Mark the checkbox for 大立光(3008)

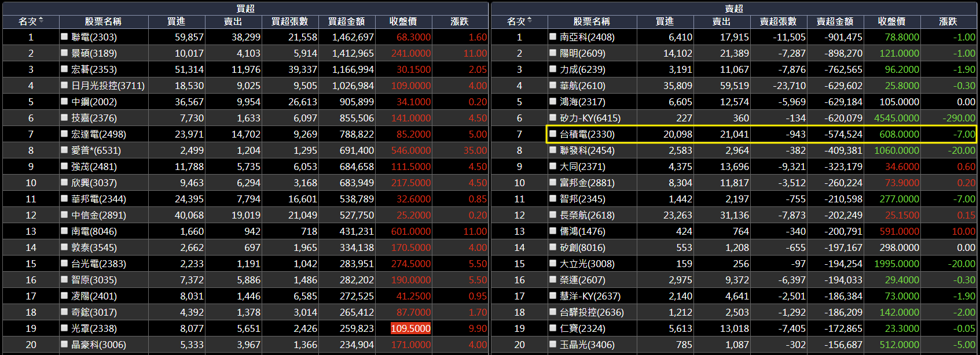click(x=553, y=263)
